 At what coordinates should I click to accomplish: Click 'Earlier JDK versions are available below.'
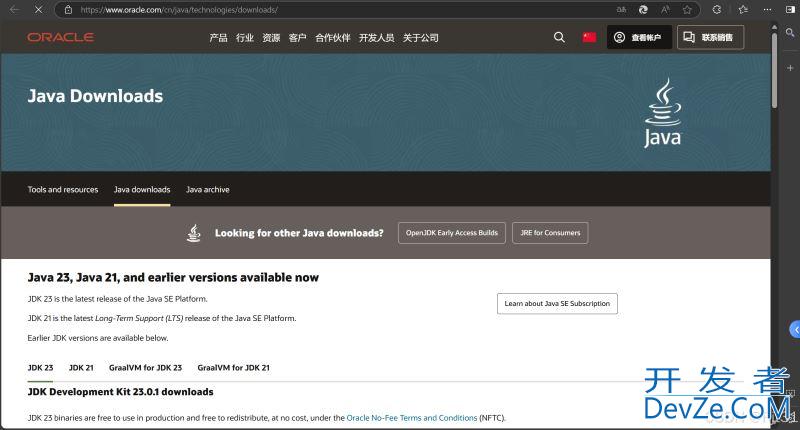pyautogui.click(x=98, y=338)
